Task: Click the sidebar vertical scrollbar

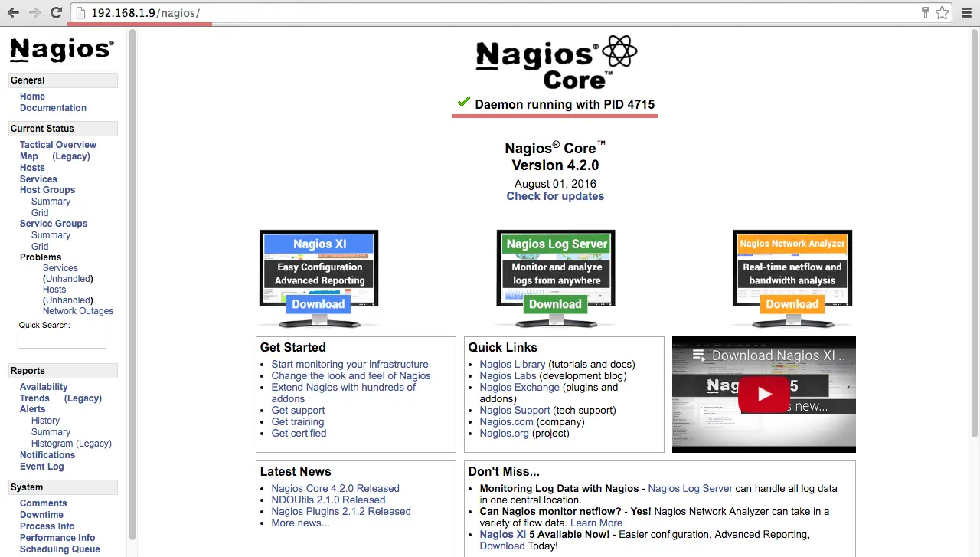Action: pos(132,283)
